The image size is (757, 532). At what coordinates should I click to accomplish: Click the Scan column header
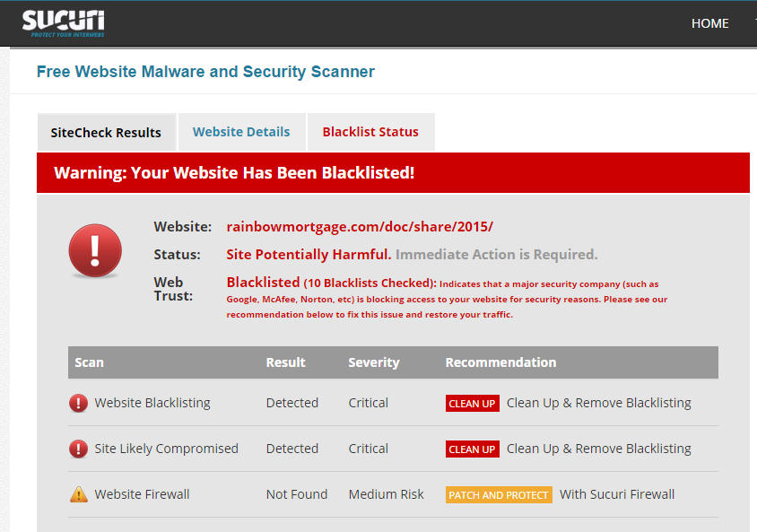coord(90,362)
